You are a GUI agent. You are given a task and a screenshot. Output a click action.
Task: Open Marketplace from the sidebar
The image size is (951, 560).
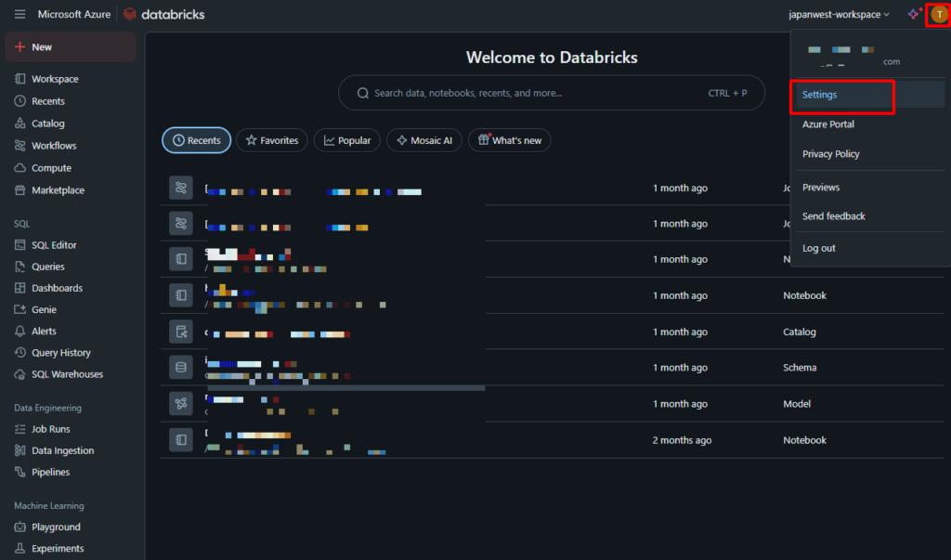tap(58, 190)
